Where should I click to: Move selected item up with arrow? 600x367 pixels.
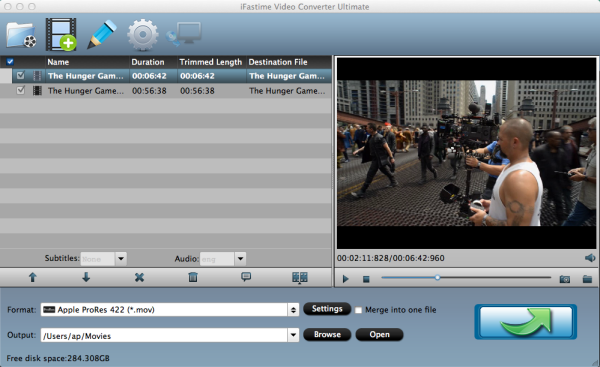tap(33, 277)
